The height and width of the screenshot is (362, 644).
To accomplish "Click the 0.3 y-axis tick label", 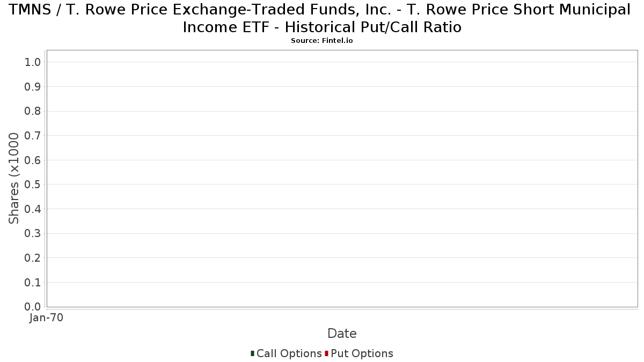I will [33, 234].
